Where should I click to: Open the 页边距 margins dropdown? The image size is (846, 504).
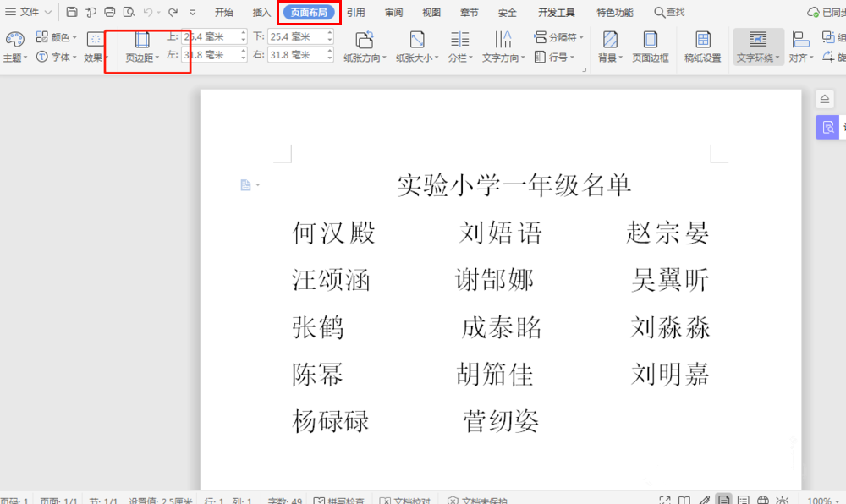[x=142, y=47]
